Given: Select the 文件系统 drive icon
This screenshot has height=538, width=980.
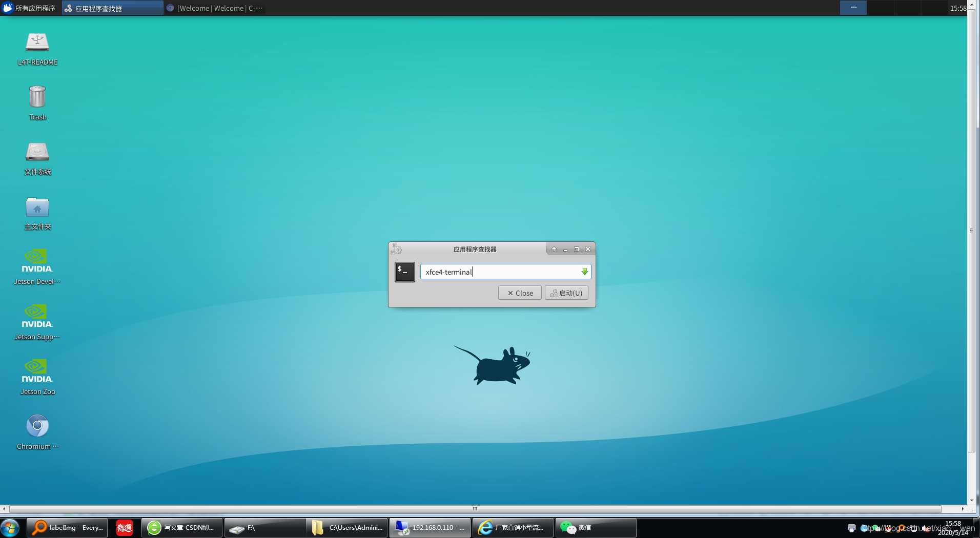Looking at the screenshot, I should (37, 159).
